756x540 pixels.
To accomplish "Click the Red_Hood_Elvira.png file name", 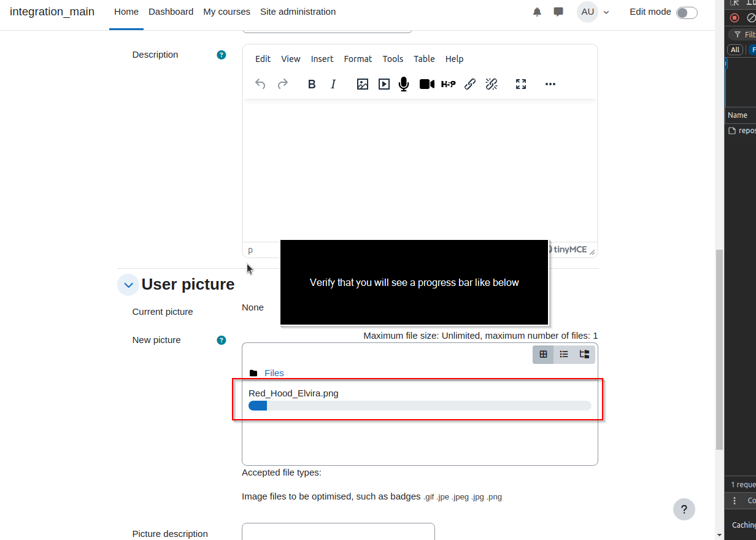I will [293, 393].
